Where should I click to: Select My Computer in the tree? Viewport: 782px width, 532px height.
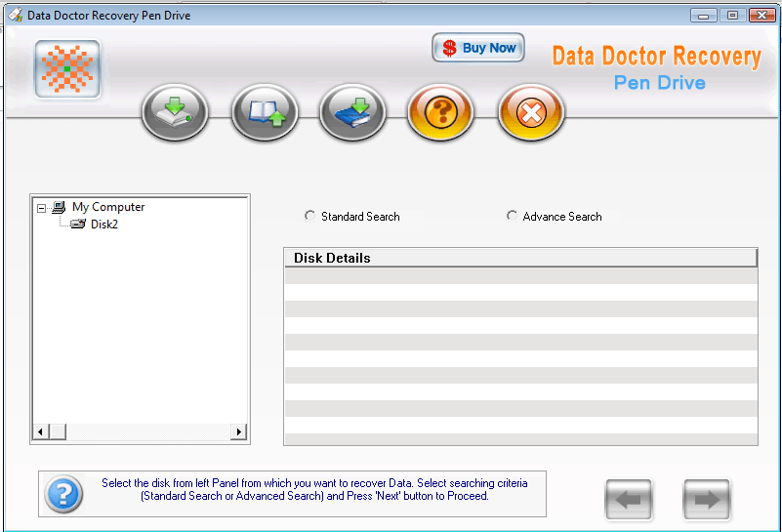click(108, 207)
